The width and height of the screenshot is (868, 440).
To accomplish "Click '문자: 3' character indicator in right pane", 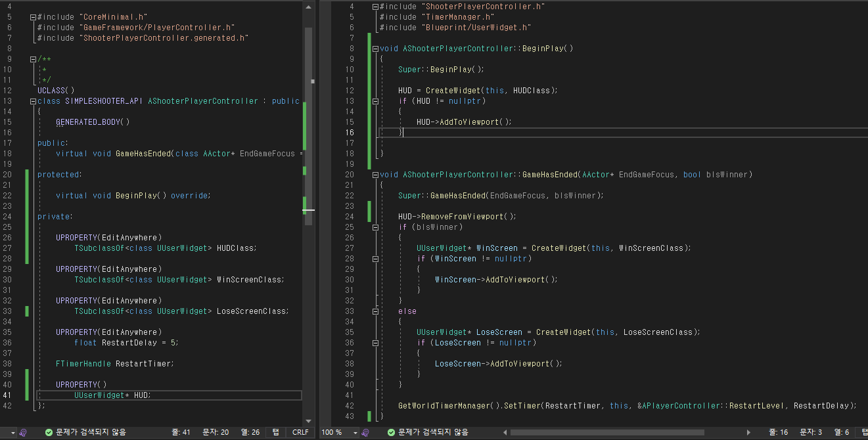I will click(x=811, y=432).
